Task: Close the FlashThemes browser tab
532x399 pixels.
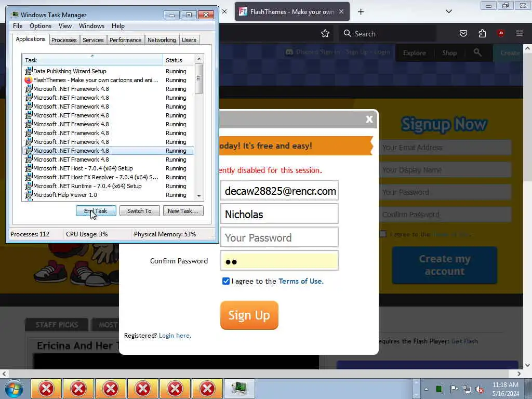Action: [x=341, y=11]
